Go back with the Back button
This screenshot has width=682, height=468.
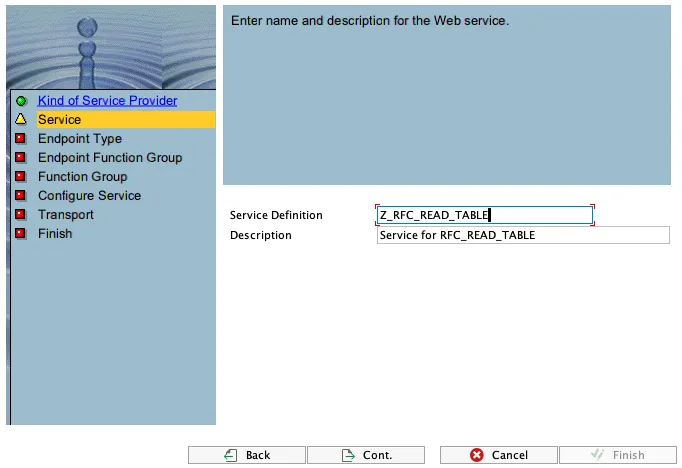247,455
